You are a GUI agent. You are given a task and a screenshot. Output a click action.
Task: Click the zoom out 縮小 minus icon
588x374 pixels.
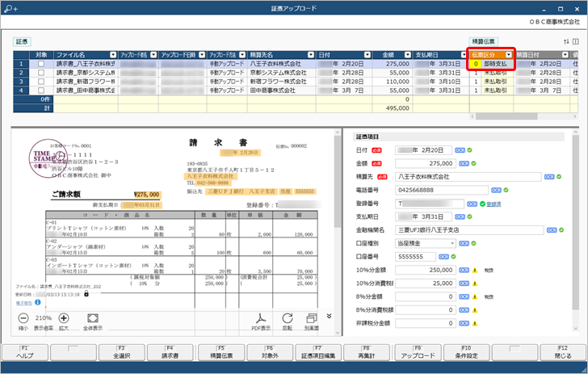point(23,318)
